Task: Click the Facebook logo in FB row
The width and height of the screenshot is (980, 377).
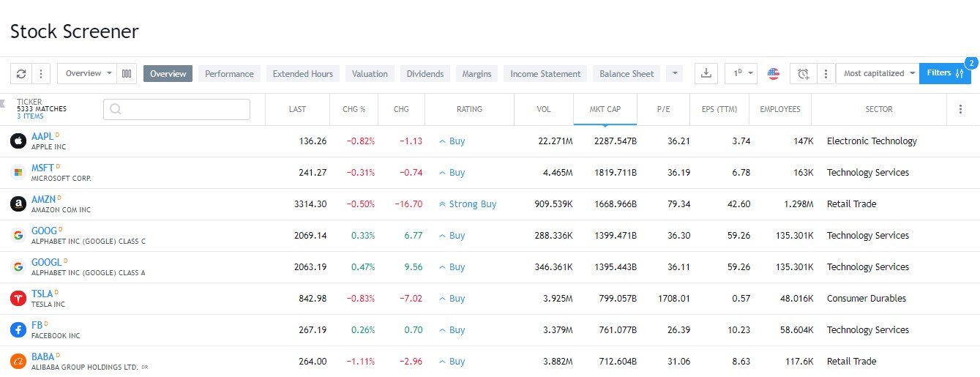Action: coord(18,330)
